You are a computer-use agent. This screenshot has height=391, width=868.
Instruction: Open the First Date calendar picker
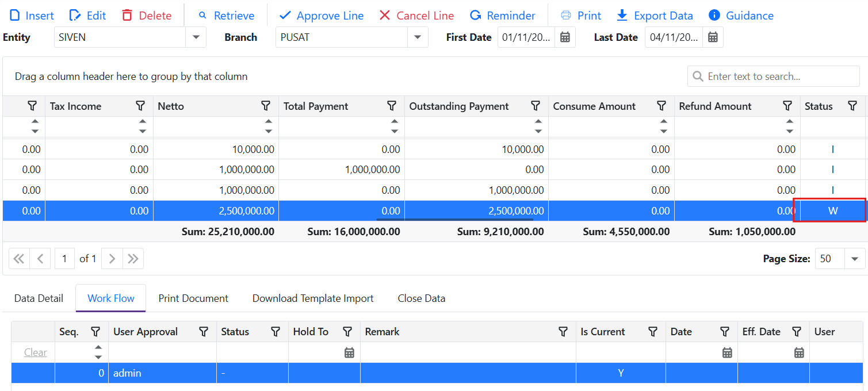pos(565,37)
